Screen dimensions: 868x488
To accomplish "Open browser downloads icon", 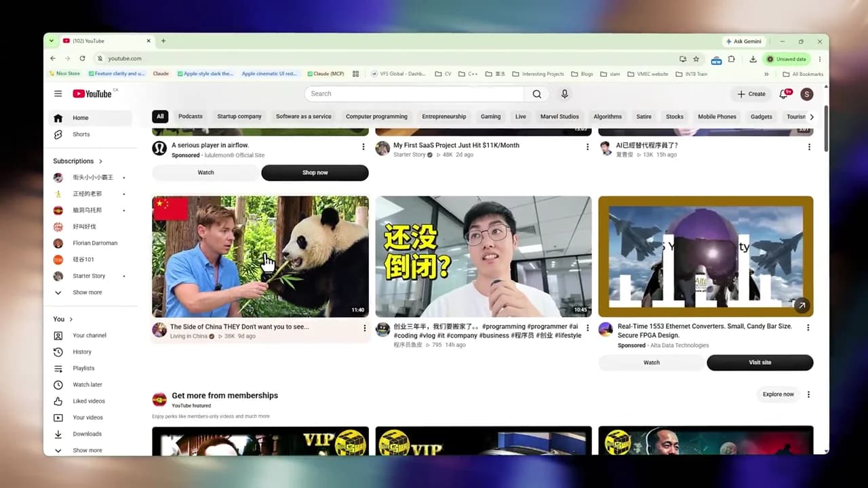I will [x=753, y=59].
